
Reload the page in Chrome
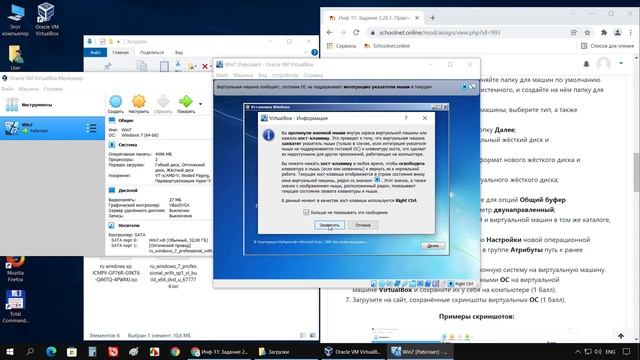(x=356, y=32)
